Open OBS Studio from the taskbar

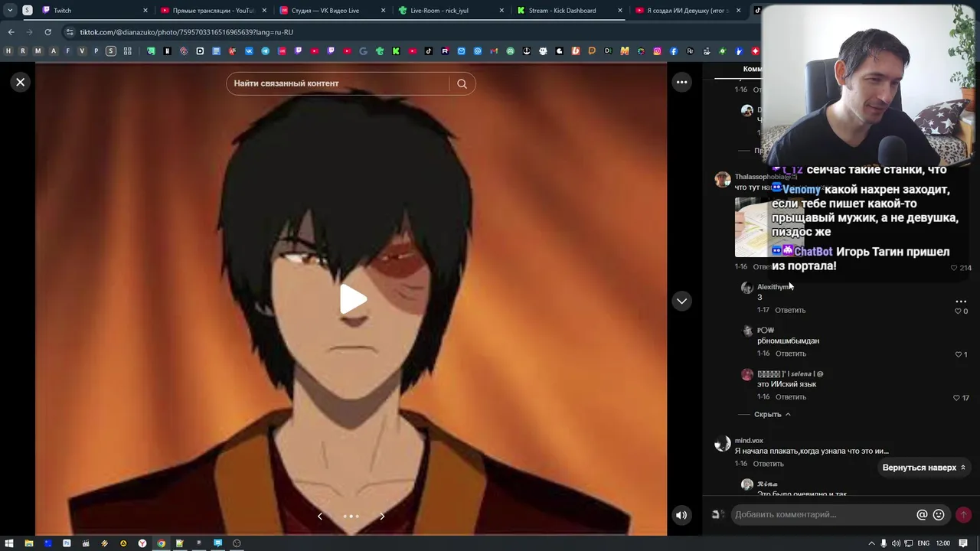pyautogui.click(x=237, y=543)
